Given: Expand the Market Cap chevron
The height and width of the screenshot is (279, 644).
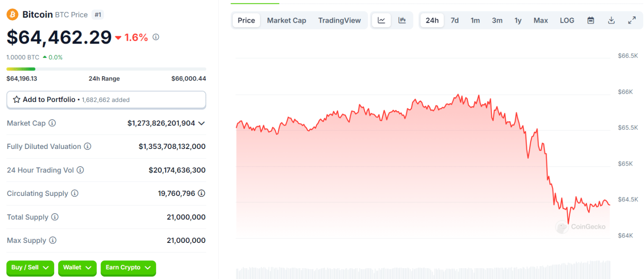Looking at the screenshot, I should [x=201, y=123].
